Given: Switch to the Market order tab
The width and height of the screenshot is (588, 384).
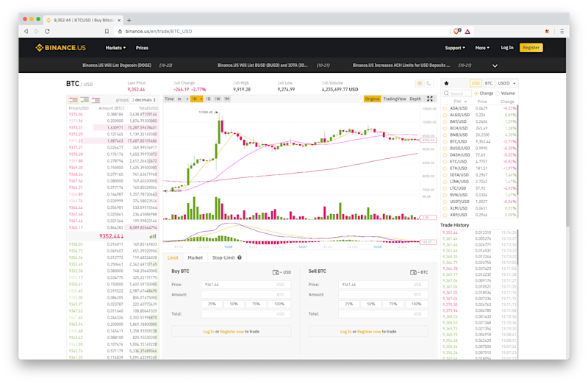Looking at the screenshot, I should [195, 257].
